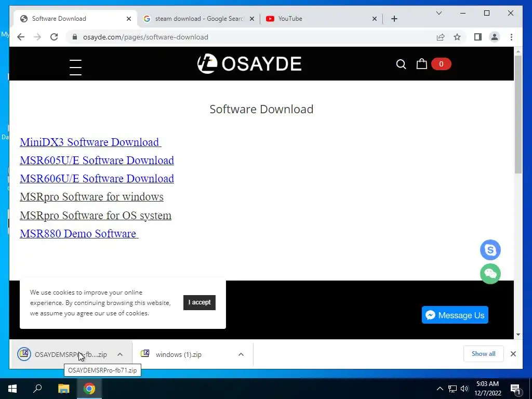Open notification center icon
The image size is (532, 399).
point(515,389)
